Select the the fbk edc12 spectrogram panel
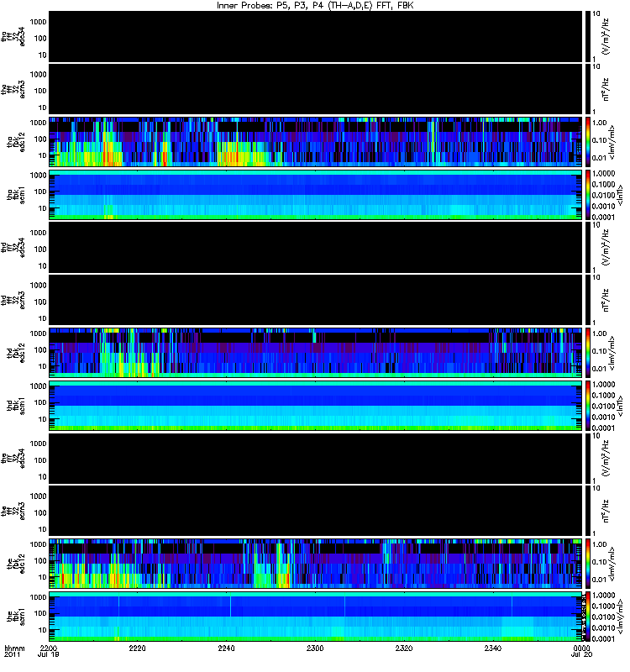Image resolution: width=630 pixels, height=672 pixels. coord(315,563)
